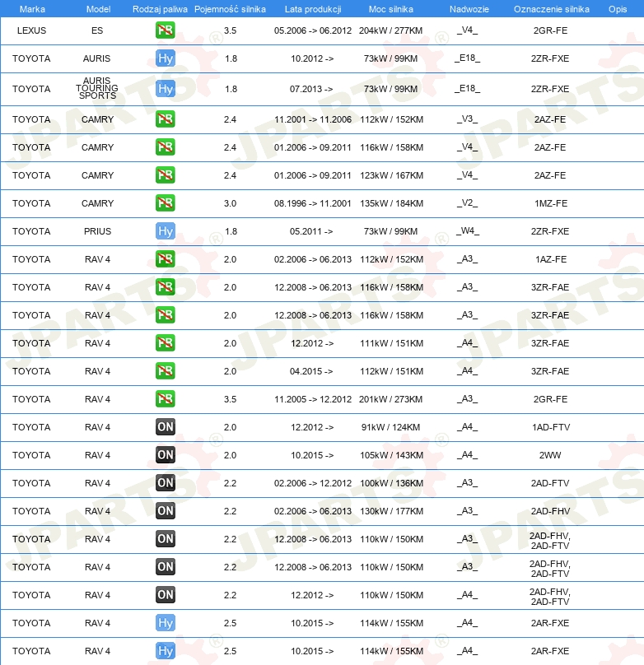644x665 pixels.
Task: Select the 1AZ-FE engine code cell
Action: (x=551, y=259)
